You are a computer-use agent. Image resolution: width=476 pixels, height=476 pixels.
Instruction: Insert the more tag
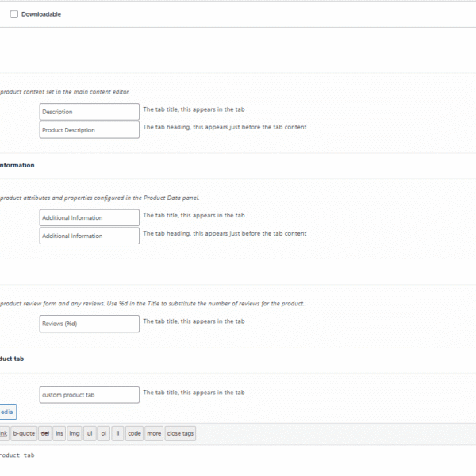click(154, 433)
